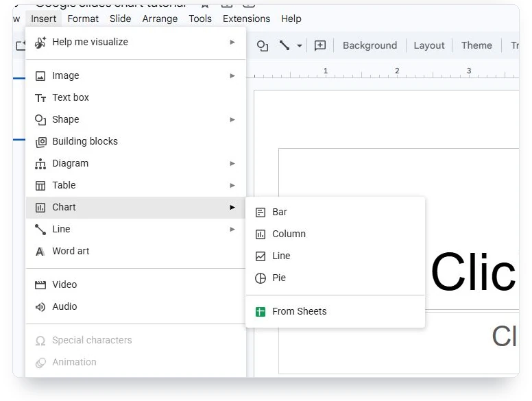Click the Special characters omega icon
The image size is (532, 401).
(x=40, y=341)
